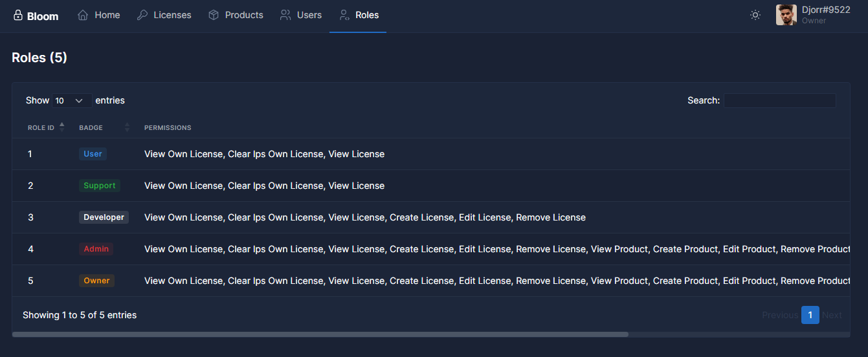The image size is (868, 357).
Task: Click the Roles person-gear icon
Action: click(344, 15)
